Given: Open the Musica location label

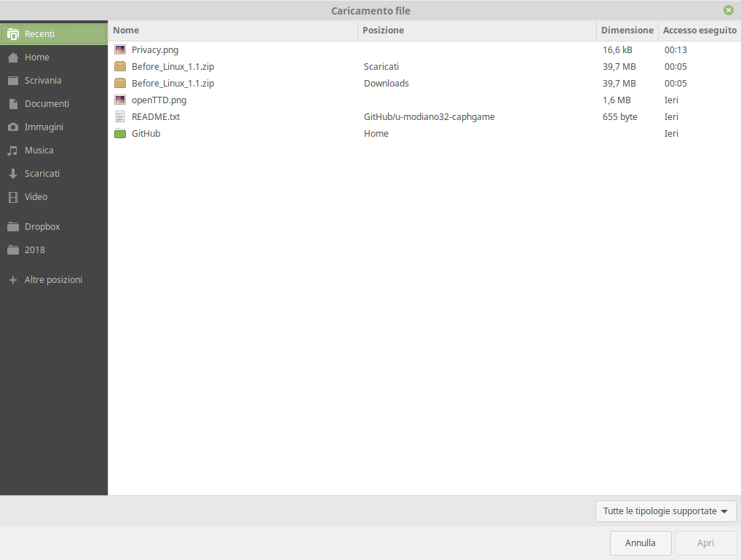Looking at the screenshot, I should coord(39,150).
